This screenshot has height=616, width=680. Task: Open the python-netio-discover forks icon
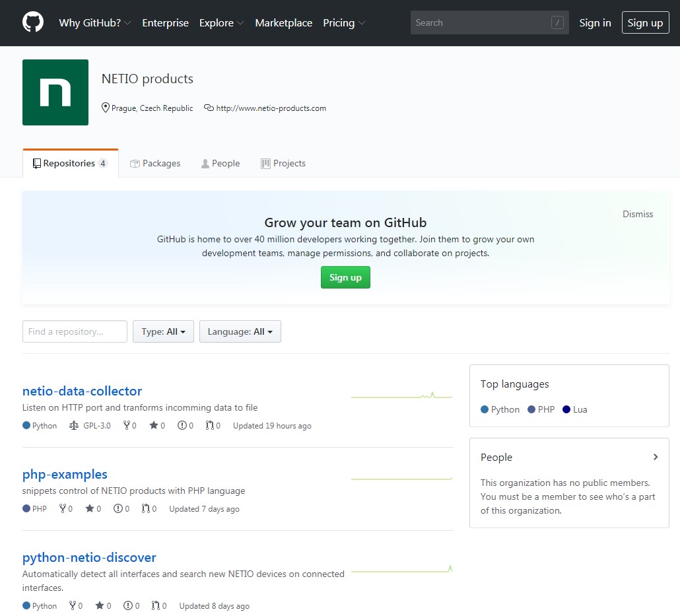[x=73, y=605]
